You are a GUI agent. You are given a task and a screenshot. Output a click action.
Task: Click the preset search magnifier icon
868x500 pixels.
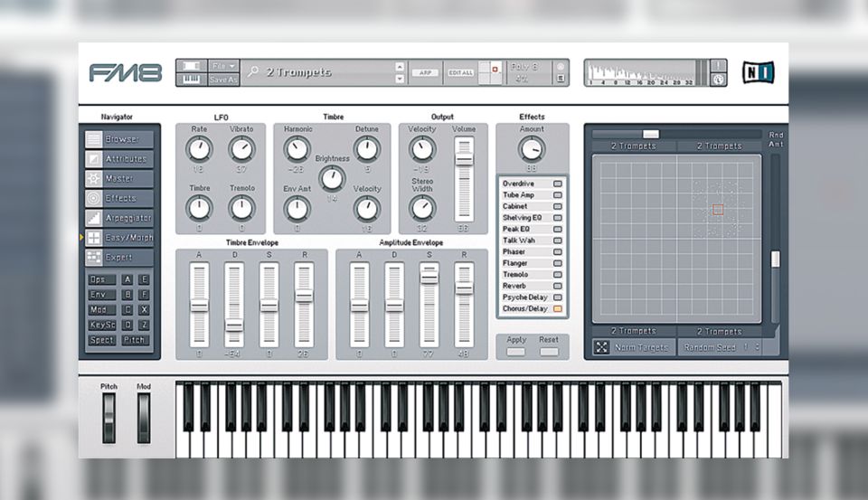tap(253, 71)
